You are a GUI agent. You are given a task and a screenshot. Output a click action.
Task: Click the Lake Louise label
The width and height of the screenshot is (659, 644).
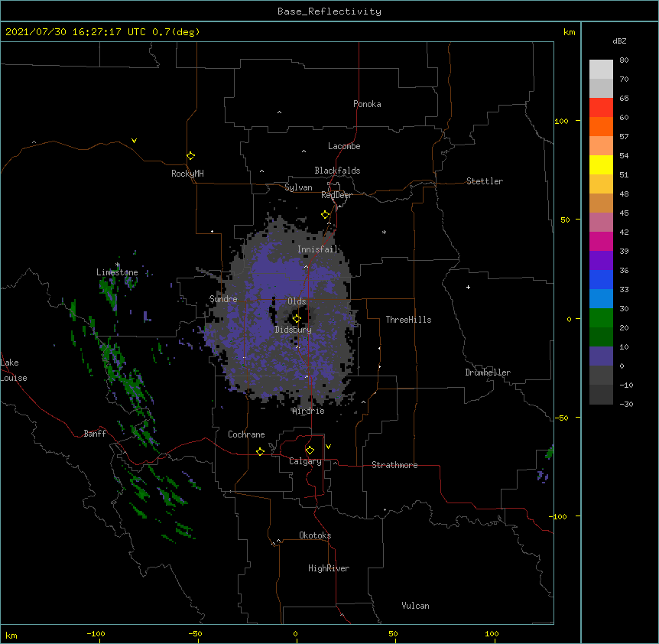tap(14, 370)
